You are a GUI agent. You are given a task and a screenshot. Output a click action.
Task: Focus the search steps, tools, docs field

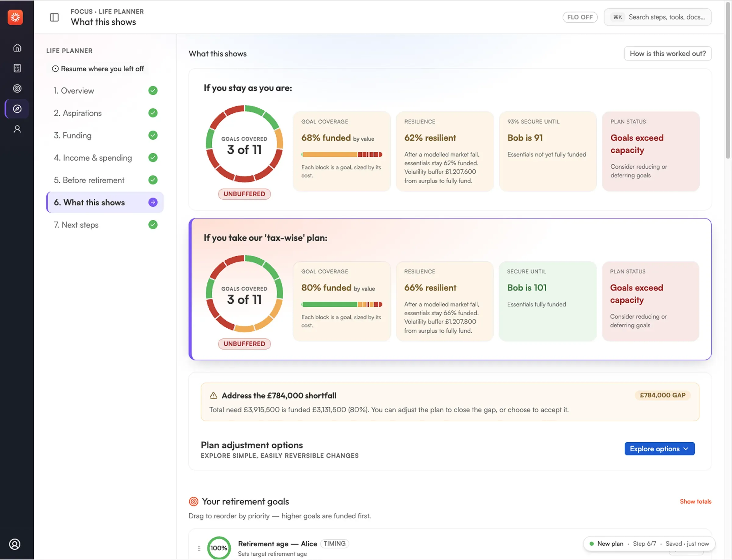(x=658, y=17)
